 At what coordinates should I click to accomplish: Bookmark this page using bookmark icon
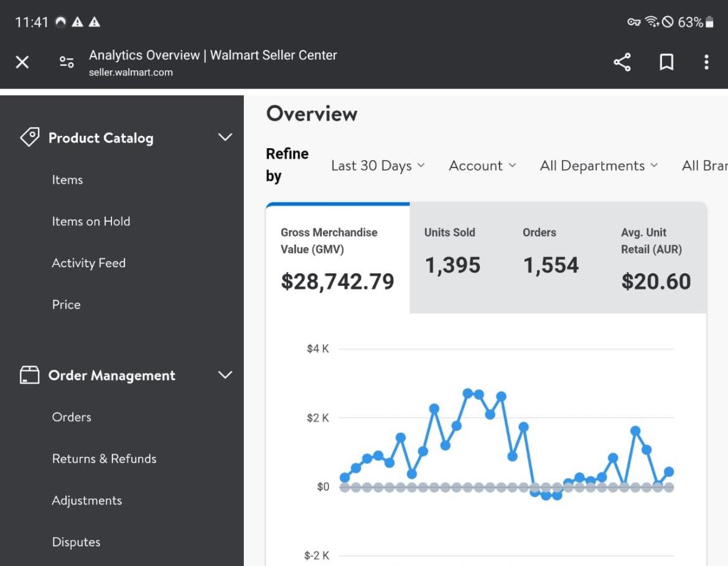point(666,62)
